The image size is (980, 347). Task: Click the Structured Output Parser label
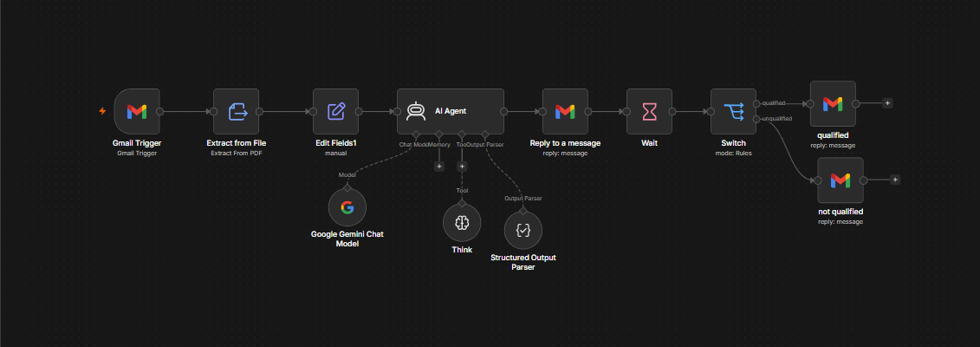tap(523, 262)
